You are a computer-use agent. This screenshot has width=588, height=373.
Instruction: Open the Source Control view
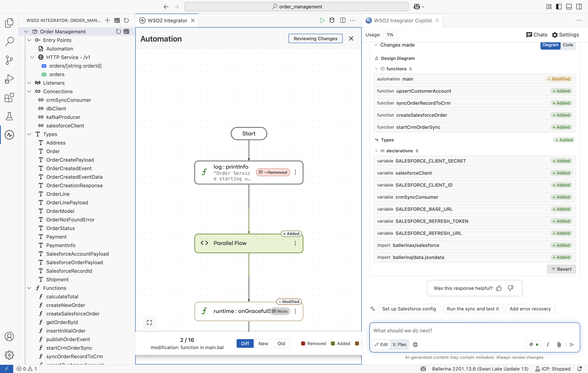pyautogui.click(x=9, y=60)
